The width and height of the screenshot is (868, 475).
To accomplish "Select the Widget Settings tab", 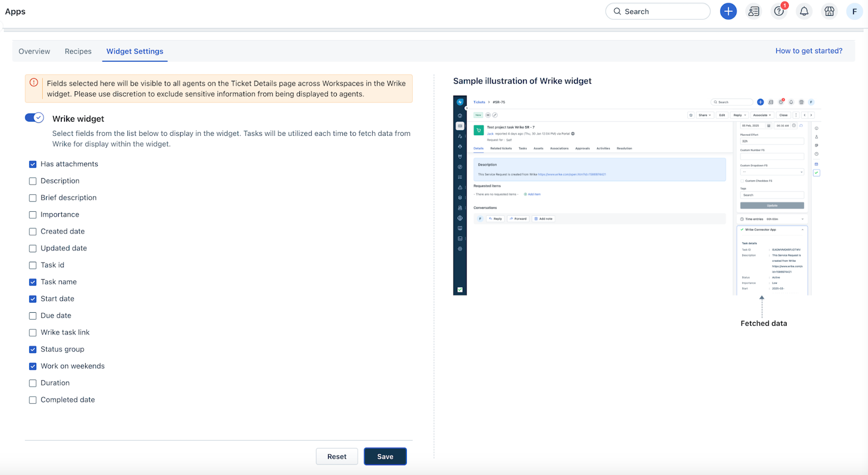I will [135, 51].
